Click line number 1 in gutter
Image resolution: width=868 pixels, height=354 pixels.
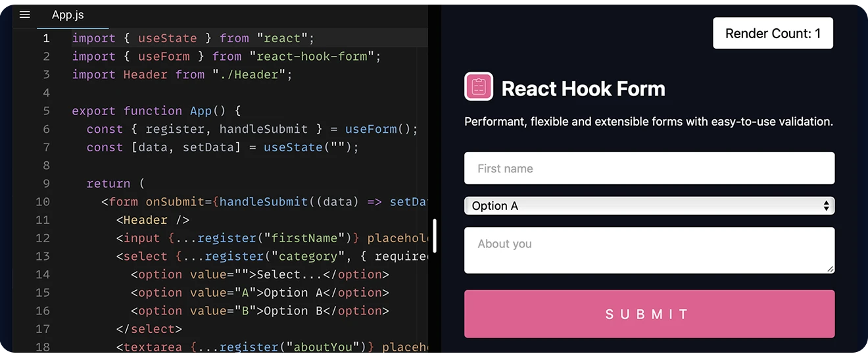[x=46, y=38]
